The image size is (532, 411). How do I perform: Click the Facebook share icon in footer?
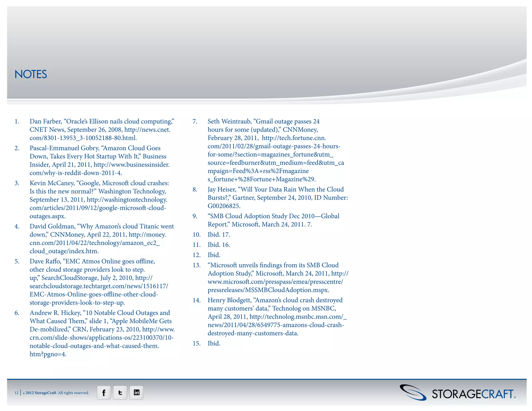(x=104, y=393)
